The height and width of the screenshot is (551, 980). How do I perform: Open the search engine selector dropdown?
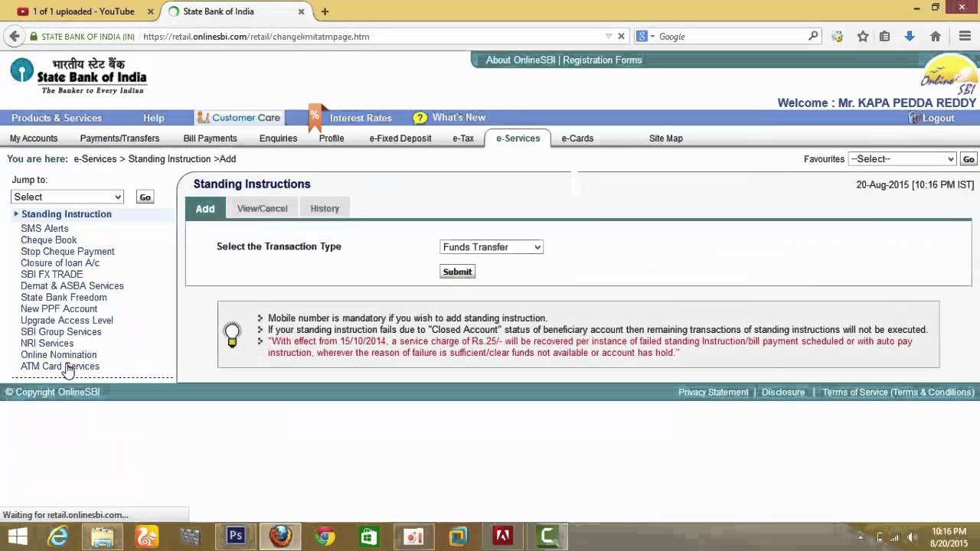[645, 36]
